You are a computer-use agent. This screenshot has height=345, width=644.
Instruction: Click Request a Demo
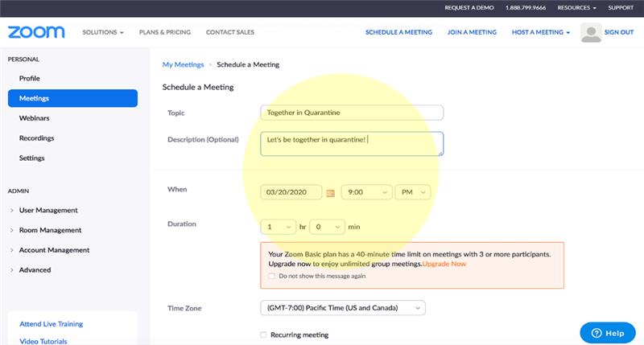pos(469,8)
